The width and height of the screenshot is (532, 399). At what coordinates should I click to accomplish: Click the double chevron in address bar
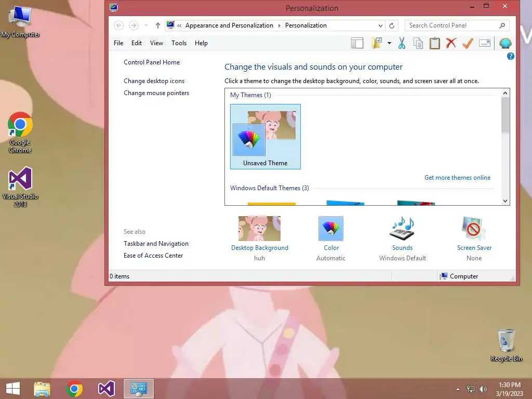pyautogui.click(x=179, y=25)
